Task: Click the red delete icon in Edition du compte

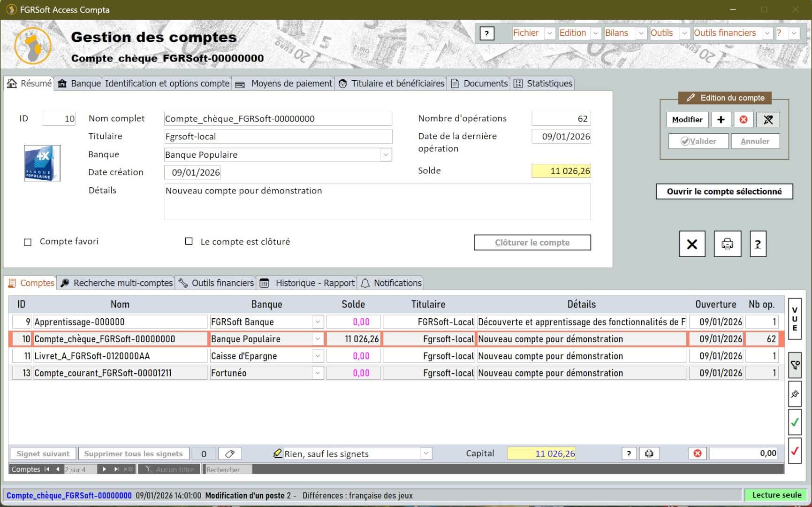Action: pos(744,120)
